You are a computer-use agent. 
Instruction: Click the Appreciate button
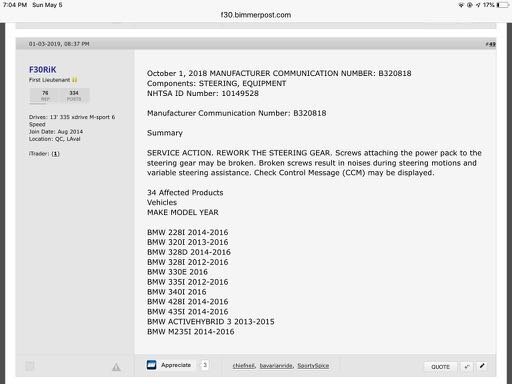click(x=176, y=365)
